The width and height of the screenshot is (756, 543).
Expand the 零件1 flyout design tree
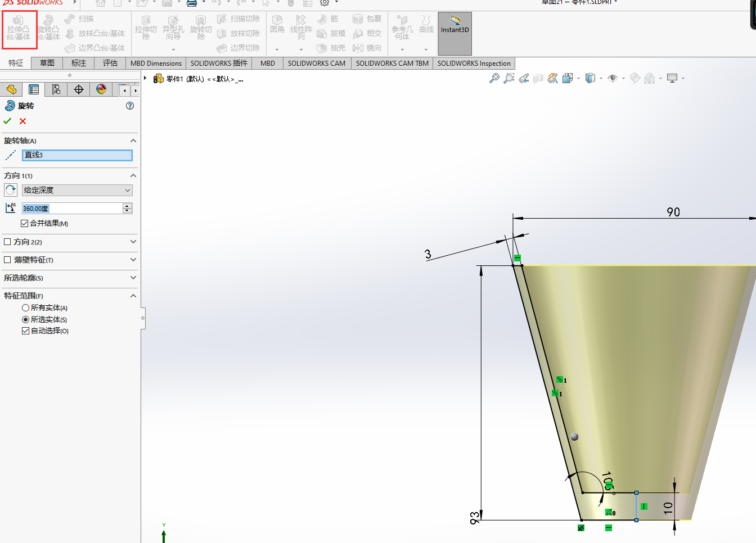[145, 78]
